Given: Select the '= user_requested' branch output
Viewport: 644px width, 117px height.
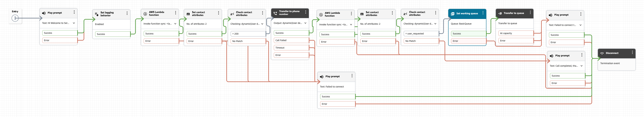Looking at the screenshot, I should (421, 34).
